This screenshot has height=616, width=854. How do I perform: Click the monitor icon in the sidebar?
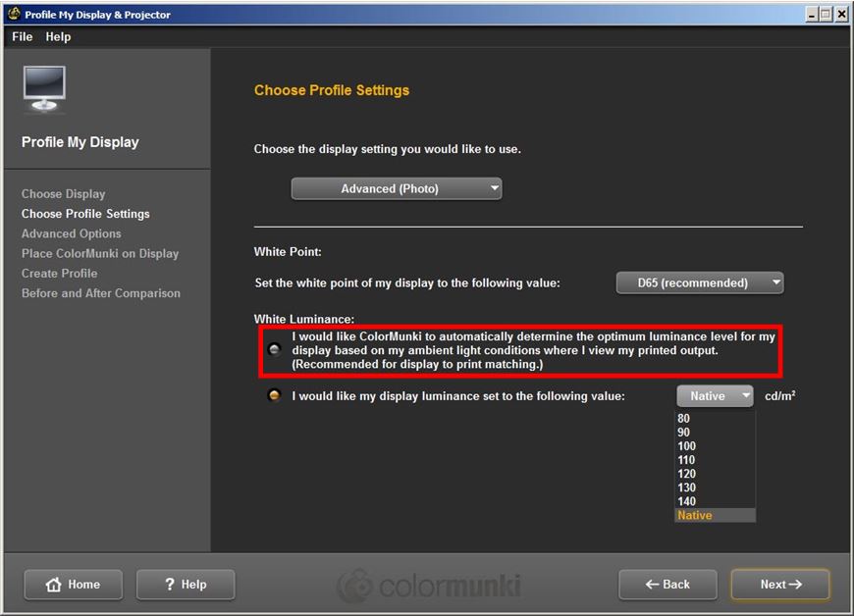(x=44, y=89)
